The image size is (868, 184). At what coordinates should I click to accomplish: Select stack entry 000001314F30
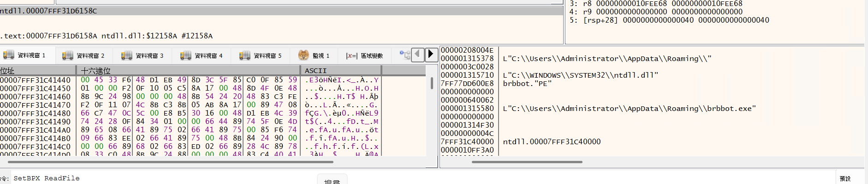coord(467,125)
